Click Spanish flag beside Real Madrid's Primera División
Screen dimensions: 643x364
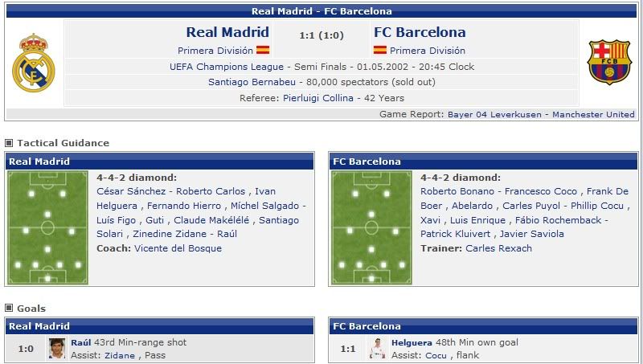263,50
